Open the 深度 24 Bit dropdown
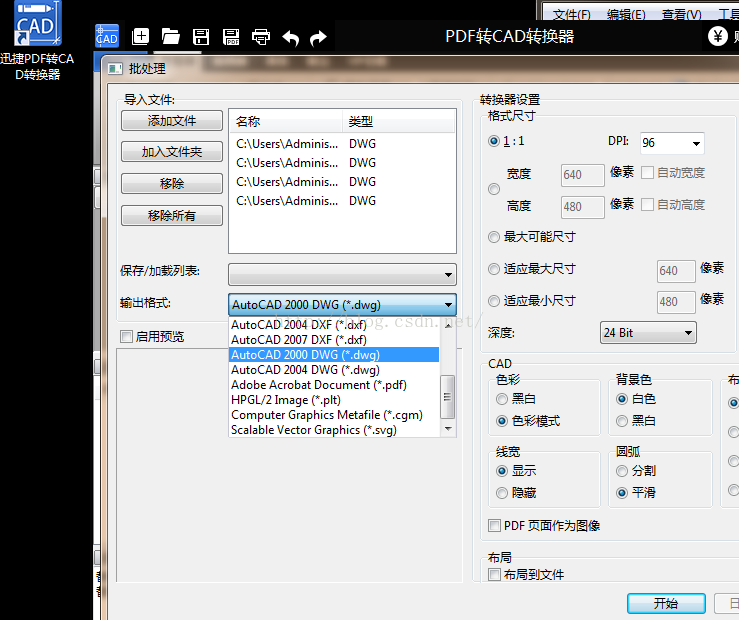This screenshot has width=739, height=620. pos(648,333)
